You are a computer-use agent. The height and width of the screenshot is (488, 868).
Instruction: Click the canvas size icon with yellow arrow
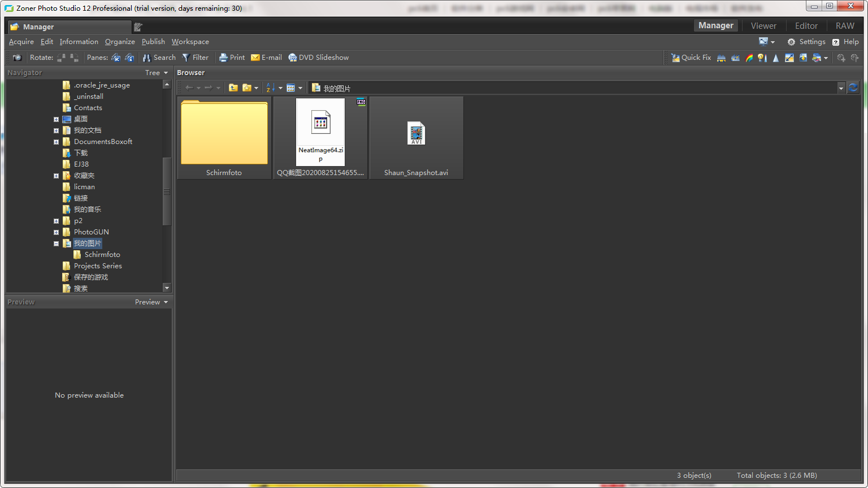pos(803,58)
